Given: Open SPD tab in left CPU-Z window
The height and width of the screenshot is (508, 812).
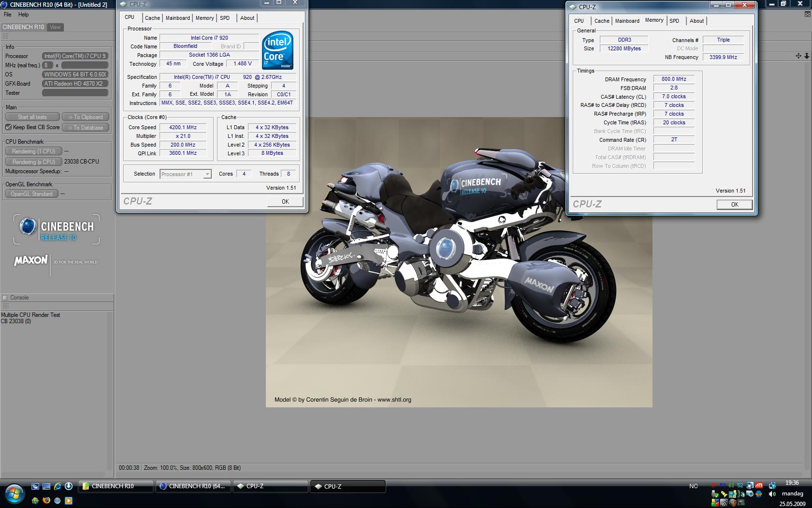Looking at the screenshot, I should coord(225,18).
